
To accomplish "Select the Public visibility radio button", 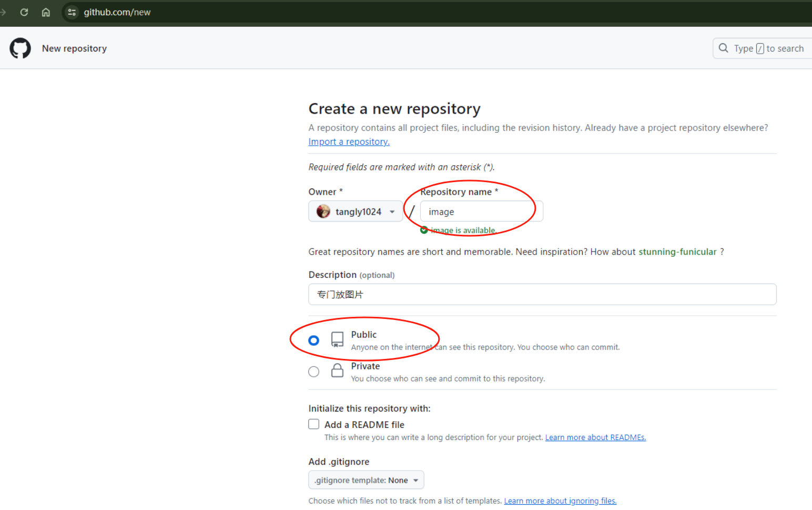I will [313, 341].
